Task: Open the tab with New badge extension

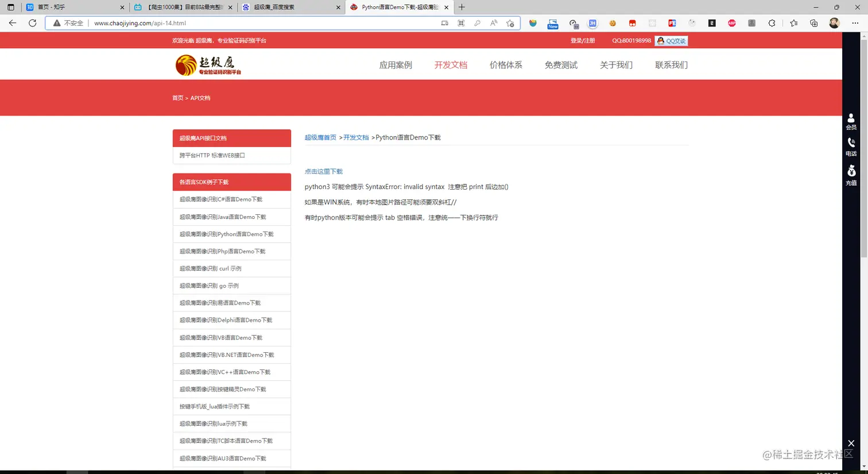Action: 553,23
